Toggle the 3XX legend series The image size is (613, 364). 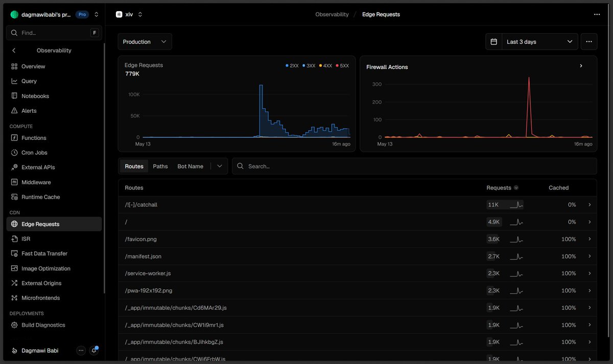[x=309, y=66]
